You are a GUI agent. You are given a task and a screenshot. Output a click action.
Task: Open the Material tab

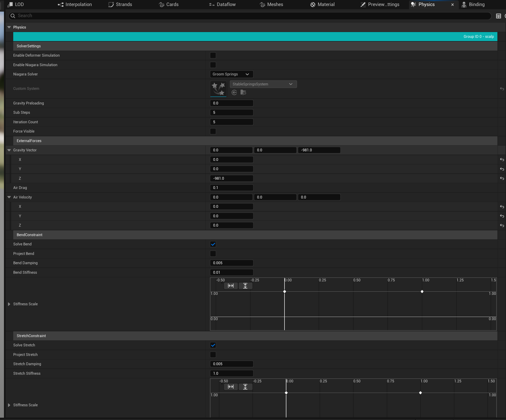tap(322, 4)
